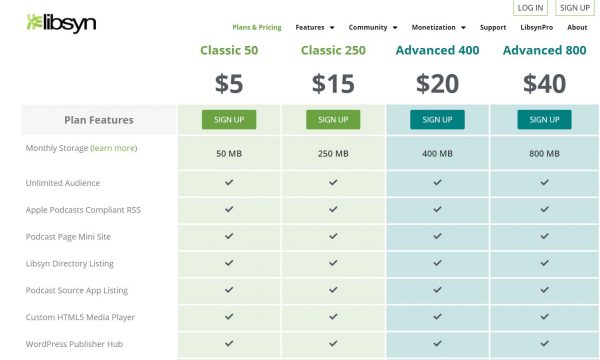This screenshot has height=360, width=600.
Task: Open the Community dropdown menu
Action: [x=373, y=28]
